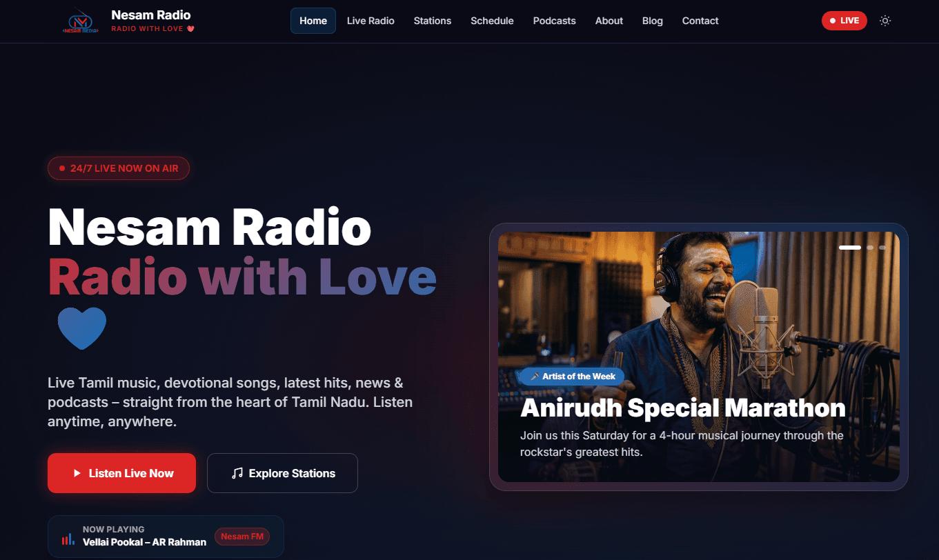Click the active carousel progress indicator bar
Viewport: 939px width, 560px height.
(x=850, y=248)
